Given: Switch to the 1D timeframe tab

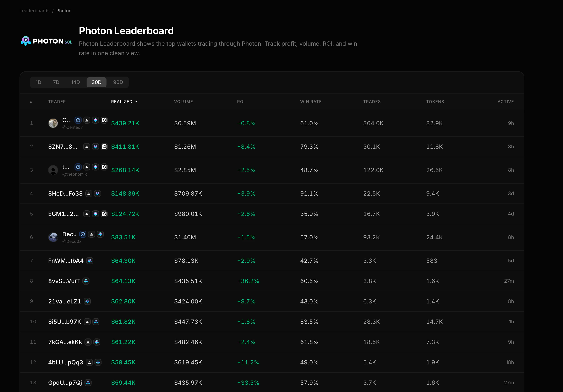Looking at the screenshot, I should point(38,82).
